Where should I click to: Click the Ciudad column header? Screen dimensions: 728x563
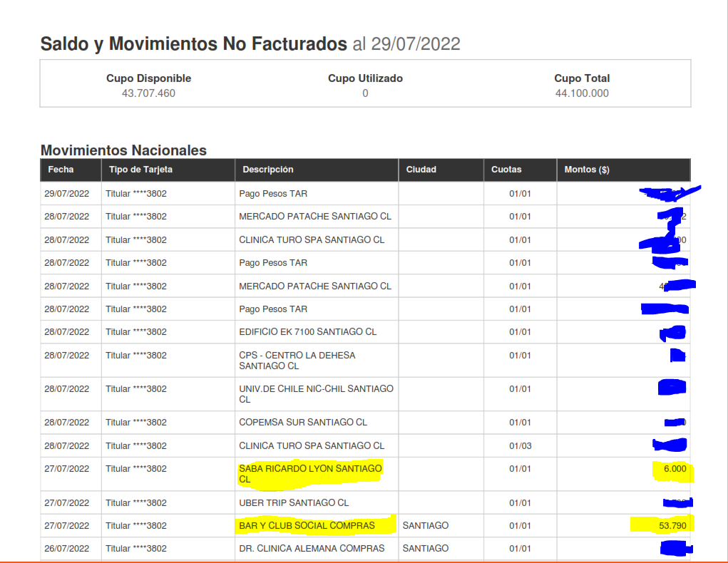[421, 170]
